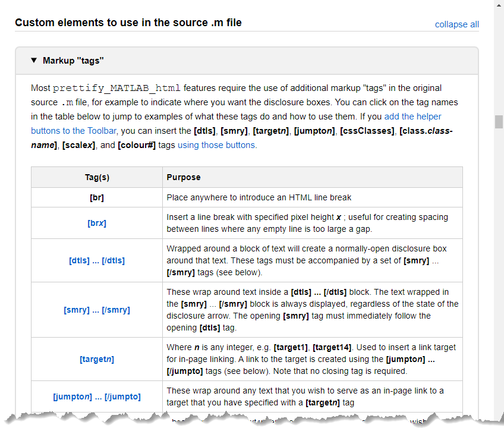Click the vertical scrollbar thumb

pyautogui.click(x=499, y=121)
